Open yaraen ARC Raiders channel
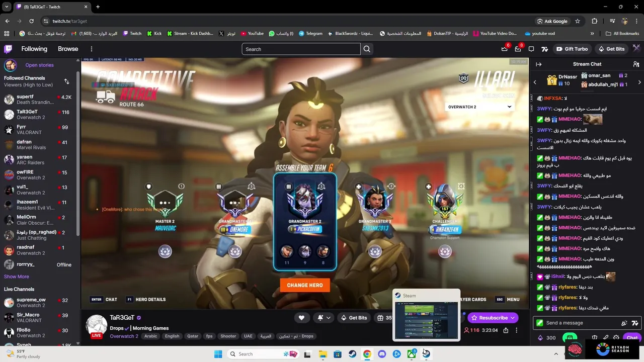The image size is (644, 362). click(38, 159)
